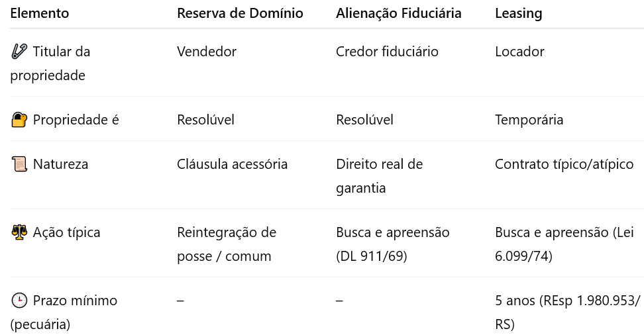Select the Vendedor cell

point(207,52)
